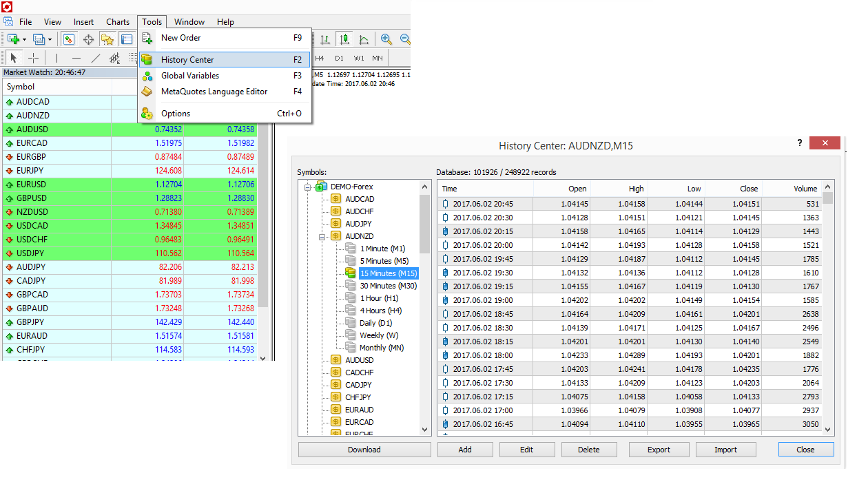Screen dimensions: 868x493
Task: Click the Download button
Action: [364, 450]
